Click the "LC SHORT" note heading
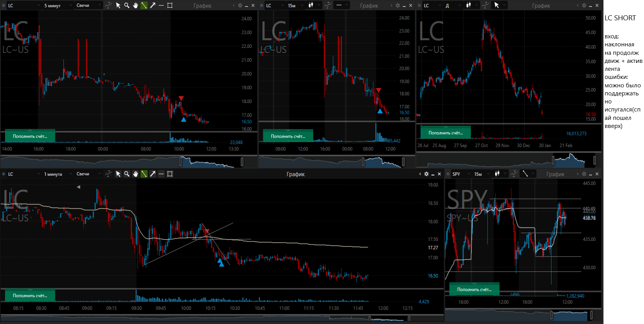 click(x=620, y=18)
